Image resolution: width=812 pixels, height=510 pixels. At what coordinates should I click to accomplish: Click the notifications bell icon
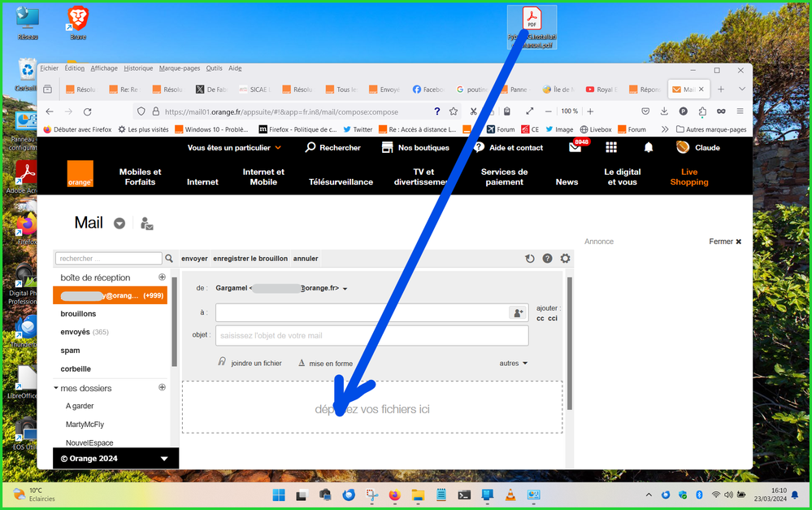[649, 147]
